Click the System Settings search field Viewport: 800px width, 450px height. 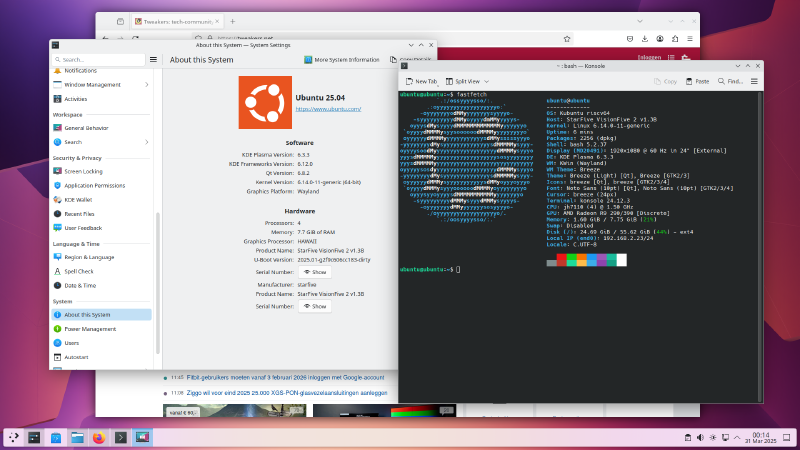(x=98, y=60)
